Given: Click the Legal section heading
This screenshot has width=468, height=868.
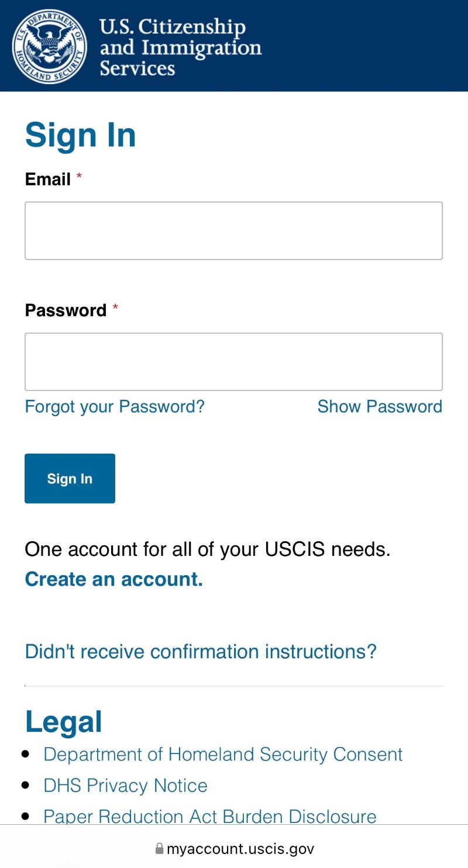Looking at the screenshot, I should coord(64,722).
